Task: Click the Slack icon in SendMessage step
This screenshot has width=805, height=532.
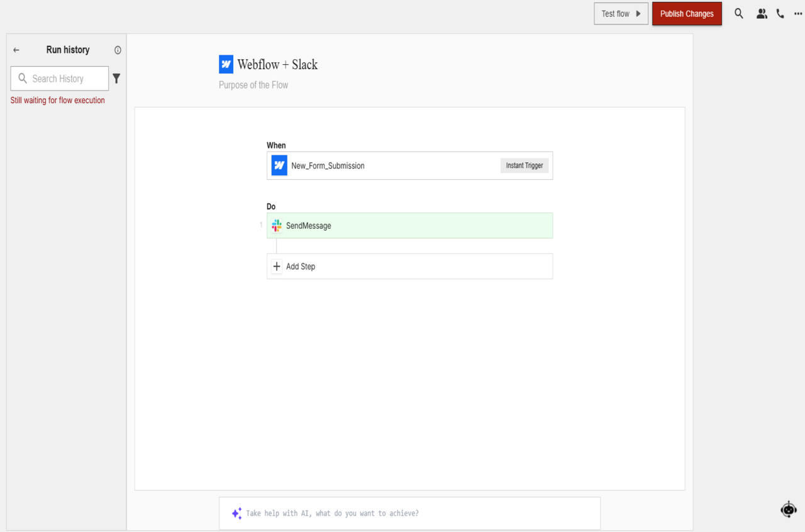Action: pyautogui.click(x=277, y=226)
